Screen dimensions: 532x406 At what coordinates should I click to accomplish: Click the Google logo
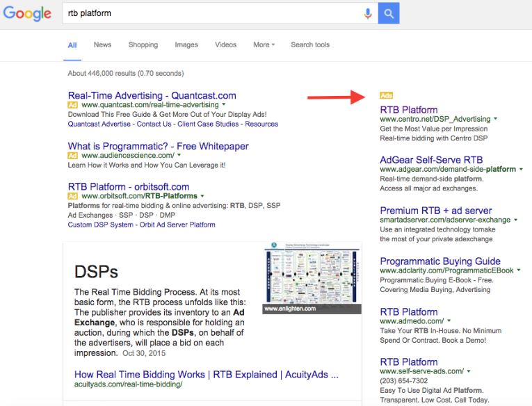point(27,13)
